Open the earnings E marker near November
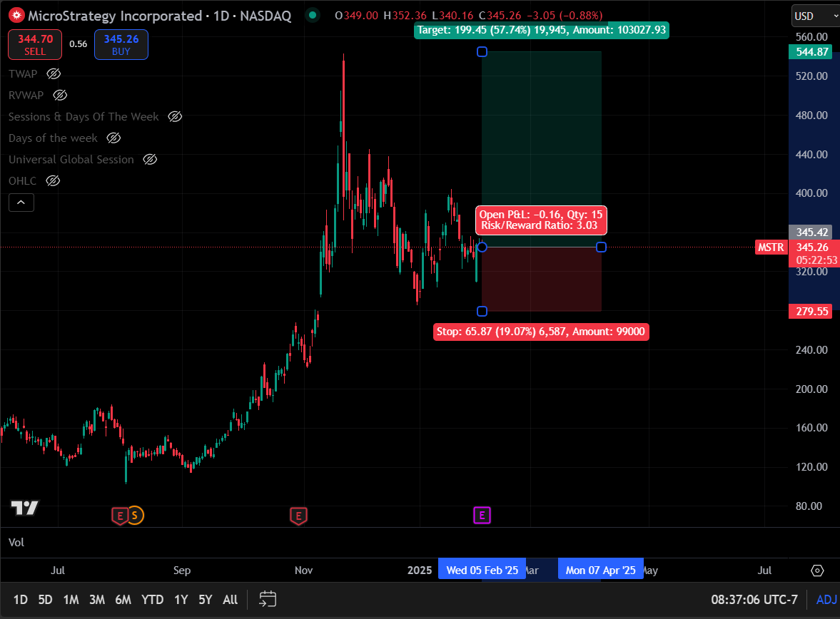840x619 pixels. [x=298, y=516]
